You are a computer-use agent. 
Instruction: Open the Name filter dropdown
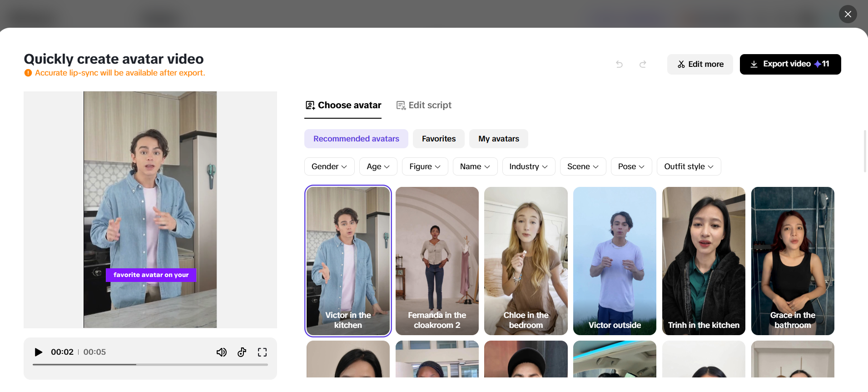tap(475, 166)
